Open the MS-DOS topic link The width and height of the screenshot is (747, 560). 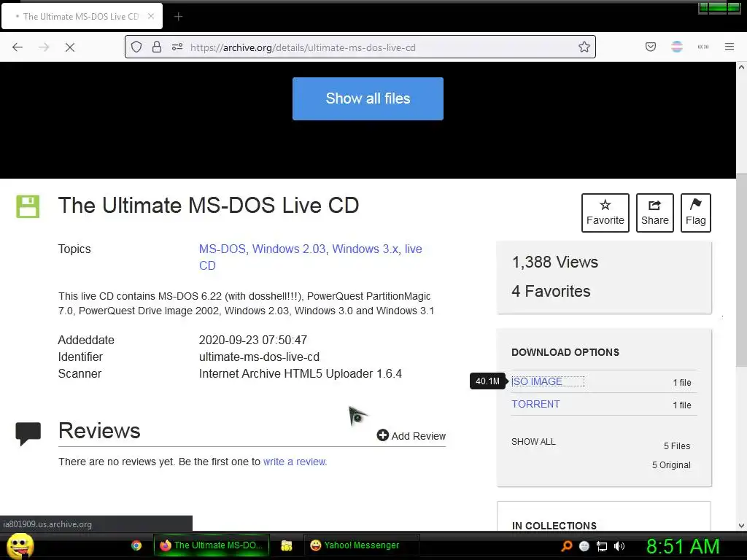pos(222,249)
